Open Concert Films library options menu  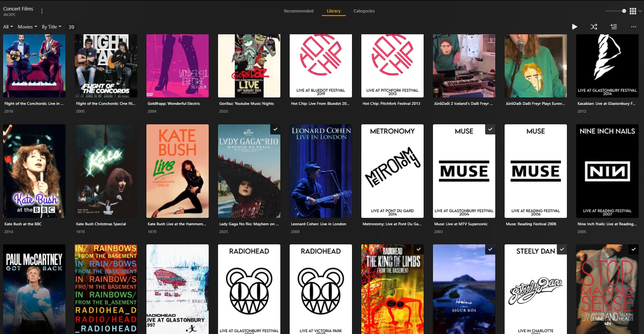click(42, 11)
